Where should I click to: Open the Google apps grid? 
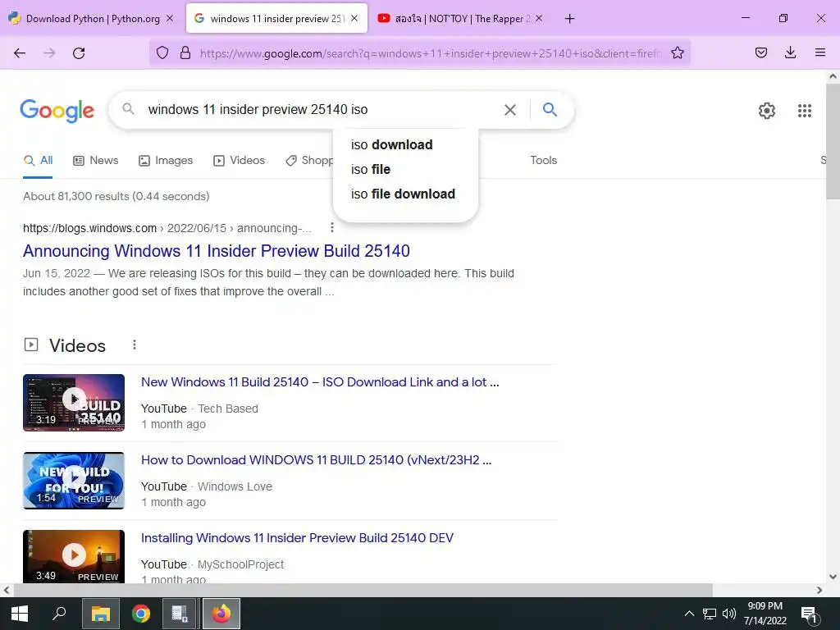pyautogui.click(x=804, y=111)
